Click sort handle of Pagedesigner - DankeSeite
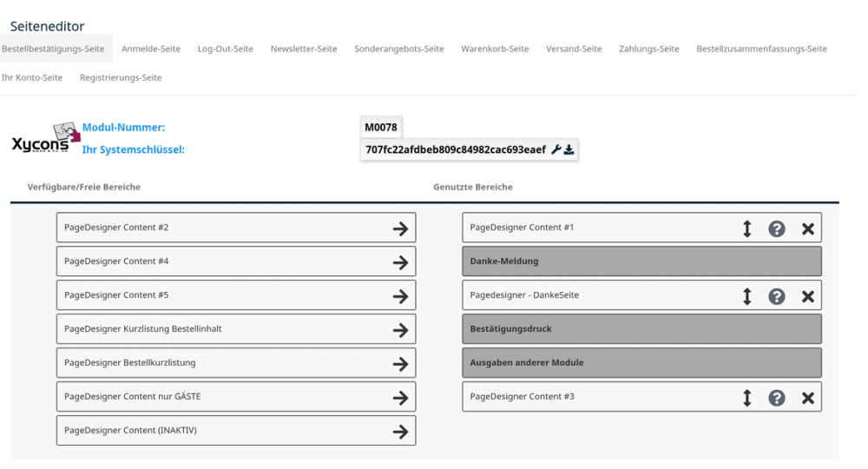Viewport: 868px width, 469px height. coord(746,296)
